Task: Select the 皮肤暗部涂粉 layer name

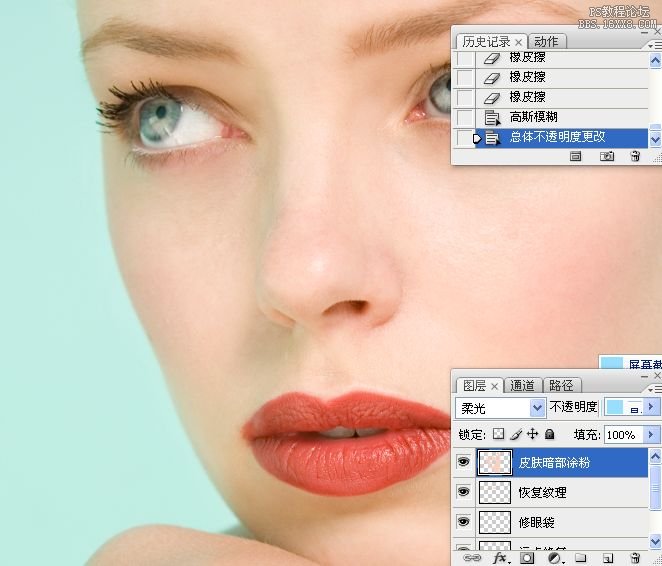Action: (554, 463)
